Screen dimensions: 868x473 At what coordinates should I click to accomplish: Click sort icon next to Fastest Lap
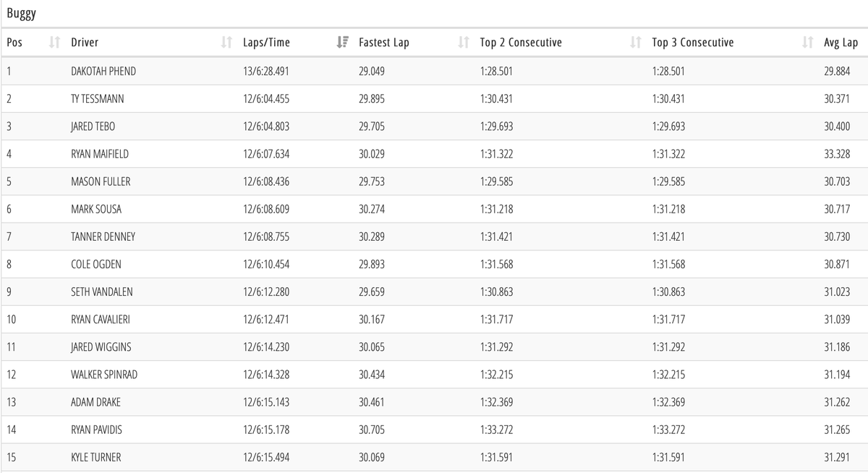point(464,43)
